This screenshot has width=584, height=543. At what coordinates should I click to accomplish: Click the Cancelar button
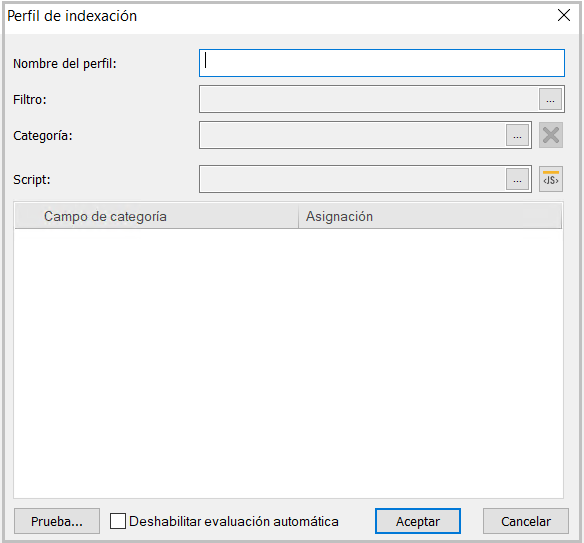[526, 521]
